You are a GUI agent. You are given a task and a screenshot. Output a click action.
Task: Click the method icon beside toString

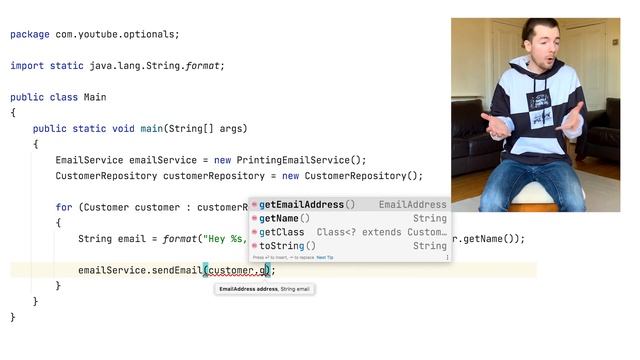click(254, 246)
